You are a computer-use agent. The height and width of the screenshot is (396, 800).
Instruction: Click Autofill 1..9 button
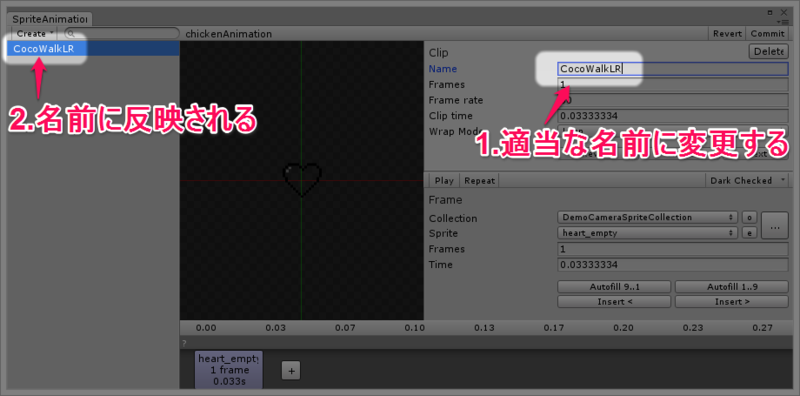(x=732, y=287)
